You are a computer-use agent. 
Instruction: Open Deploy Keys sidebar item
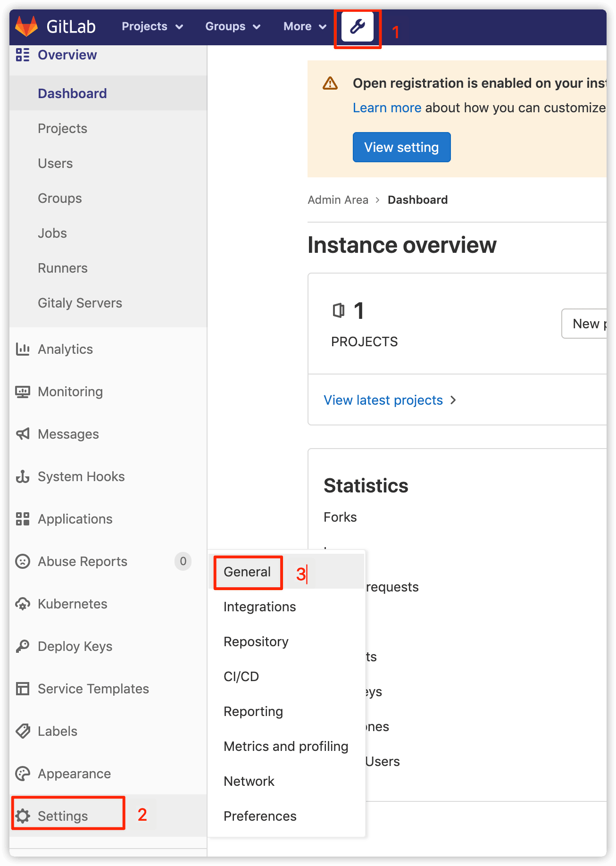[x=108, y=646]
